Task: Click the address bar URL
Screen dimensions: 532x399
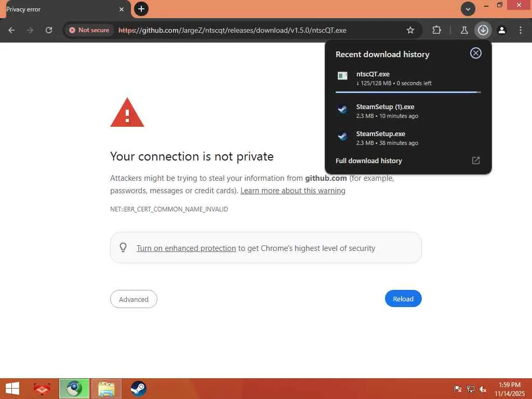Action: [232, 30]
